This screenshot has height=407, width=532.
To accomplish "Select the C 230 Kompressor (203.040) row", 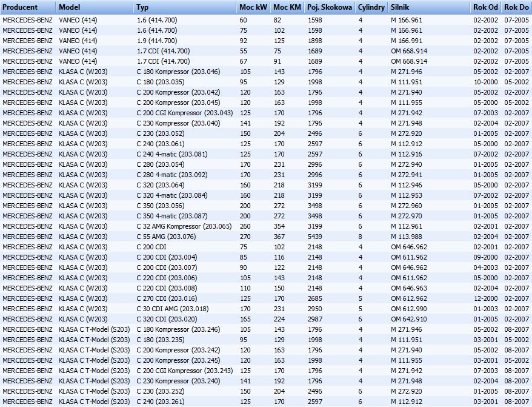I will click(266, 123).
